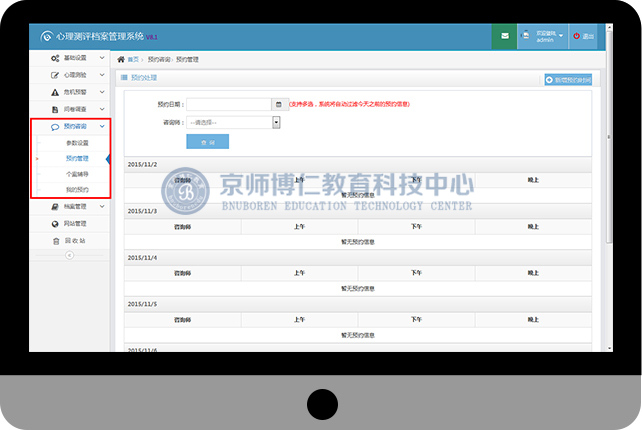
Task: Open the 我的预约 submenu item
Action: tap(77, 190)
